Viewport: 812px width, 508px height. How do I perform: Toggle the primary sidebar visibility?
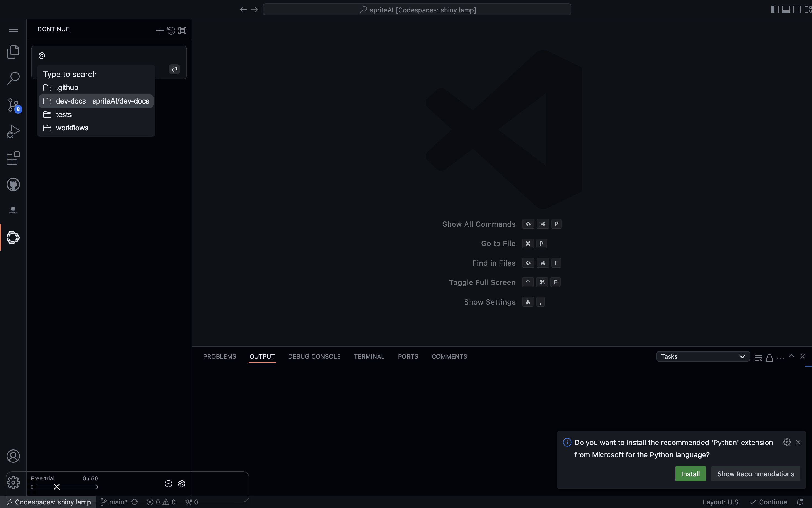click(x=775, y=9)
